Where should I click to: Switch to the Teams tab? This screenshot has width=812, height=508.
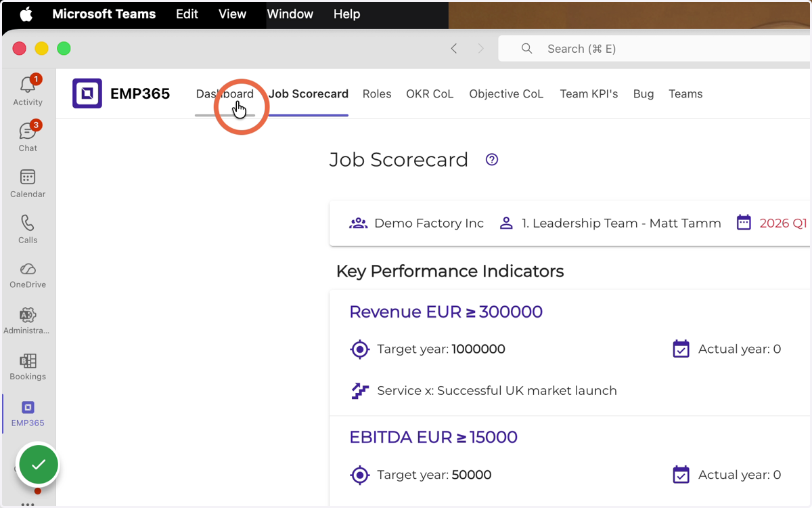(x=685, y=94)
